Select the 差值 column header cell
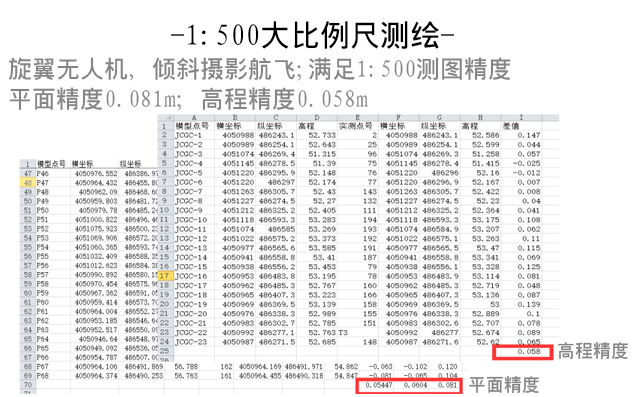Image resolution: width=633 pixels, height=397 pixels. [x=521, y=126]
